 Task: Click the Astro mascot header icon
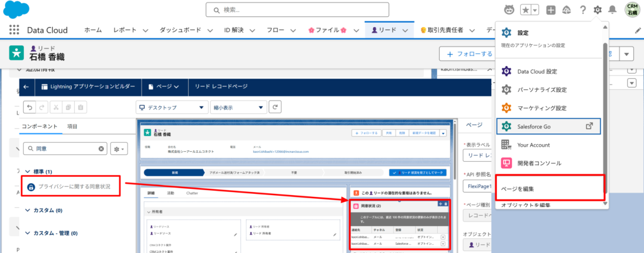509,9
